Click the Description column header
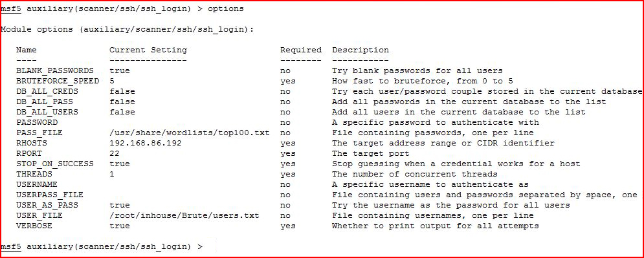 (x=361, y=50)
